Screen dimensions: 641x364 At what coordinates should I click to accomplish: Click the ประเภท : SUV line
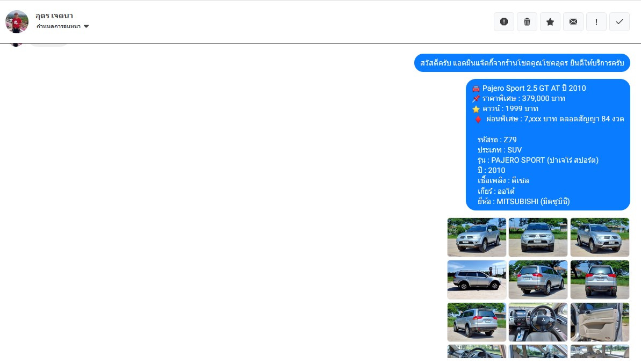(x=500, y=150)
